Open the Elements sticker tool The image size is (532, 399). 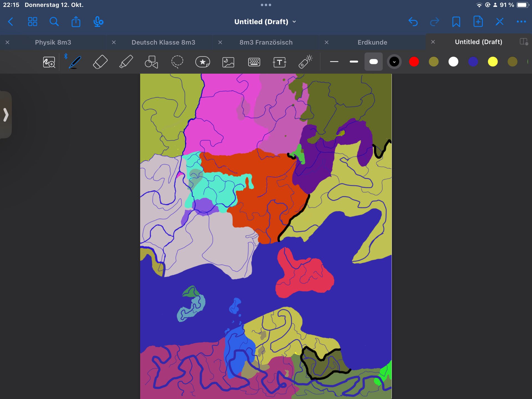(x=203, y=62)
